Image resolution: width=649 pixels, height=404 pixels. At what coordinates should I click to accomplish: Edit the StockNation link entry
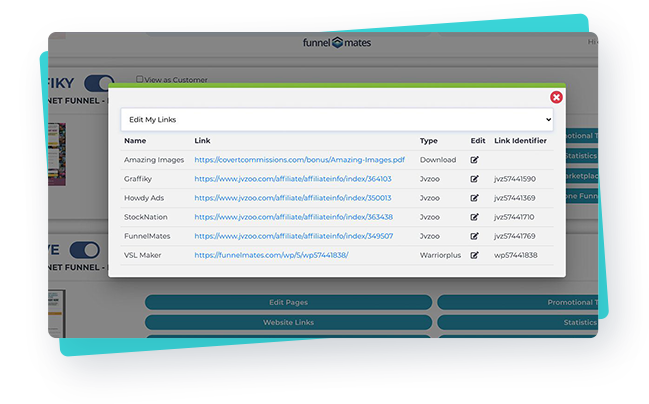point(474,217)
